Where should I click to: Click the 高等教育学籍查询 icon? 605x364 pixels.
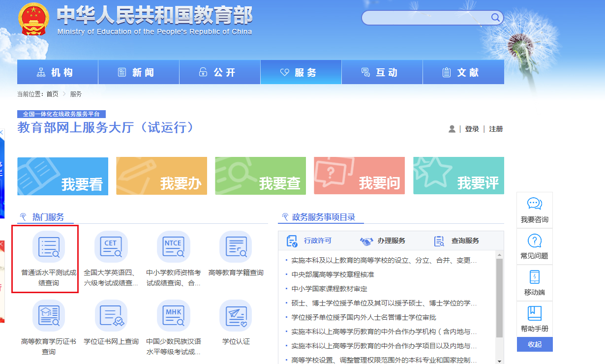pos(236,247)
